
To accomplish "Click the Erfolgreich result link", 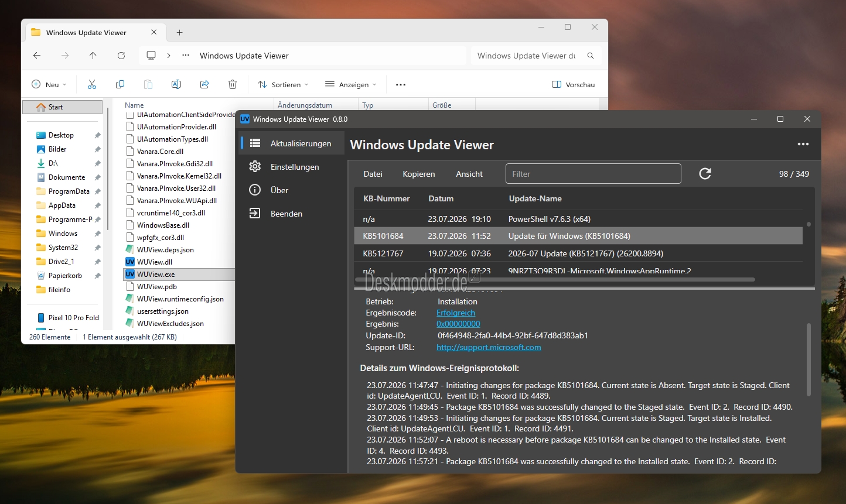I will [x=456, y=313].
